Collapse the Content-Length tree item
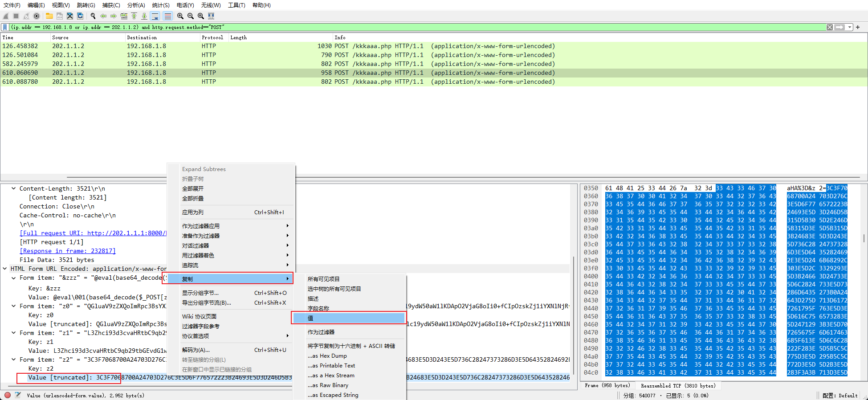The width and height of the screenshot is (868, 400). click(14, 188)
